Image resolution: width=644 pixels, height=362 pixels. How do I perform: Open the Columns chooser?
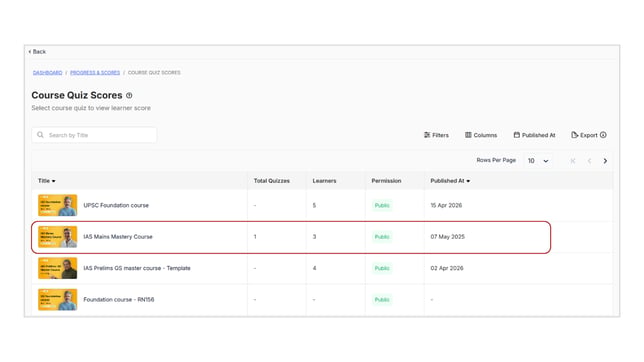pyautogui.click(x=481, y=135)
